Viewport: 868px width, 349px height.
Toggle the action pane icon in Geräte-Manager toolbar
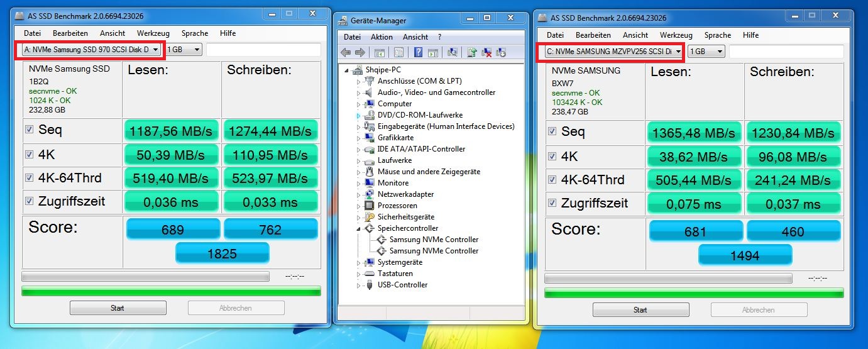tap(433, 53)
